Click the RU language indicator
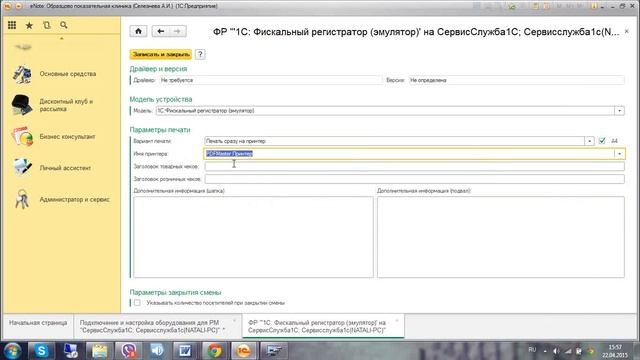 tap(532, 350)
